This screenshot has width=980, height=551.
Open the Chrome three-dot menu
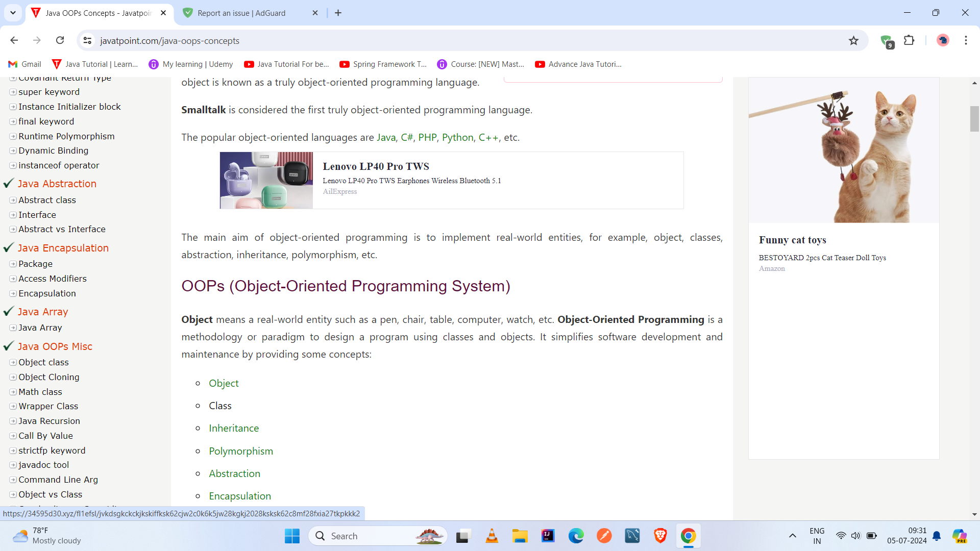(x=966, y=40)
